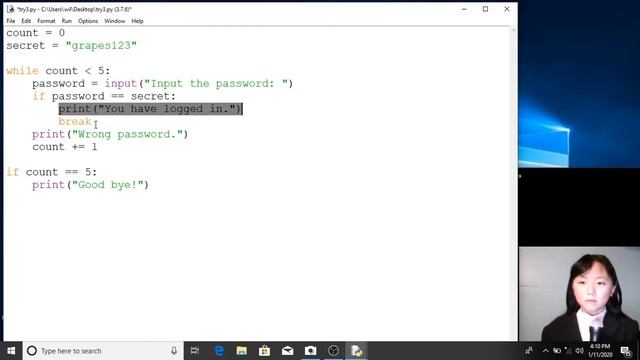This screenshot has height=360, width=640.
Task: Click highlighted print("You have logged in.") line
Action: click(x=151, y=109)
